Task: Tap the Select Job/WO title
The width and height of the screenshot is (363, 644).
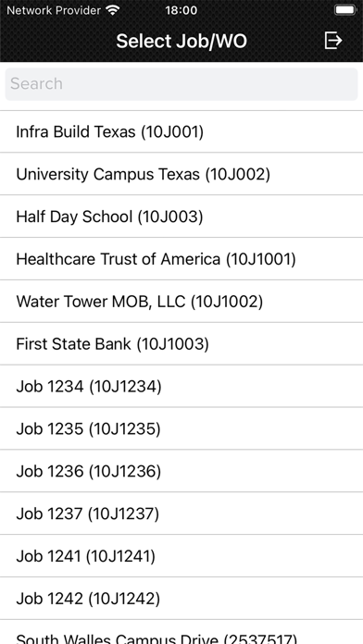Action: coord(181,41)
